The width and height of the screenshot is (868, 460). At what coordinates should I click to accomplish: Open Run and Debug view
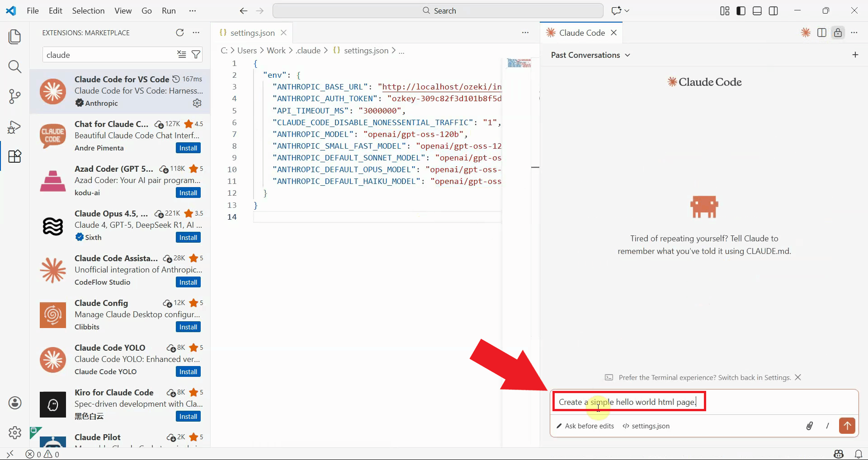[x=15, y=127]
